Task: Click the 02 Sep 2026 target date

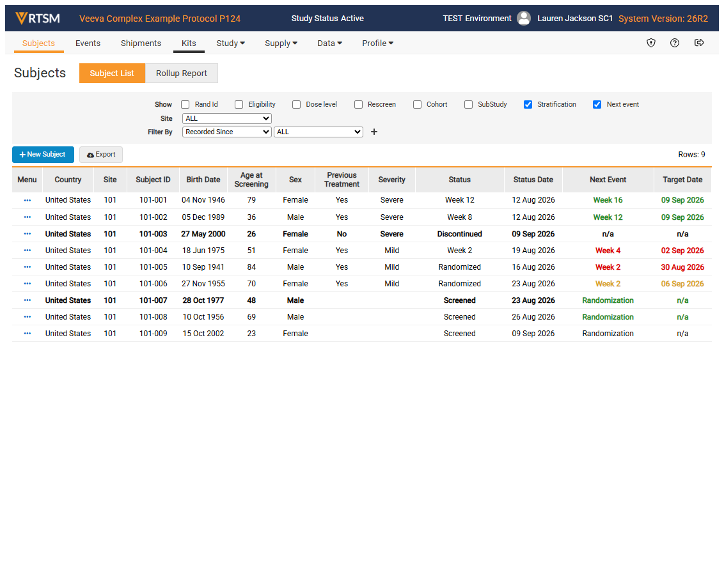Action: coord(682,251)
